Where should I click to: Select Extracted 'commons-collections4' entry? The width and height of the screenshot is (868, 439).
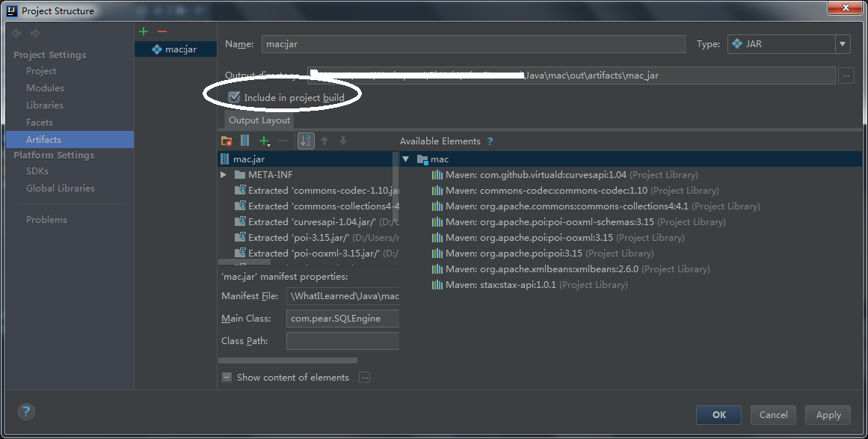coord(316,206)
